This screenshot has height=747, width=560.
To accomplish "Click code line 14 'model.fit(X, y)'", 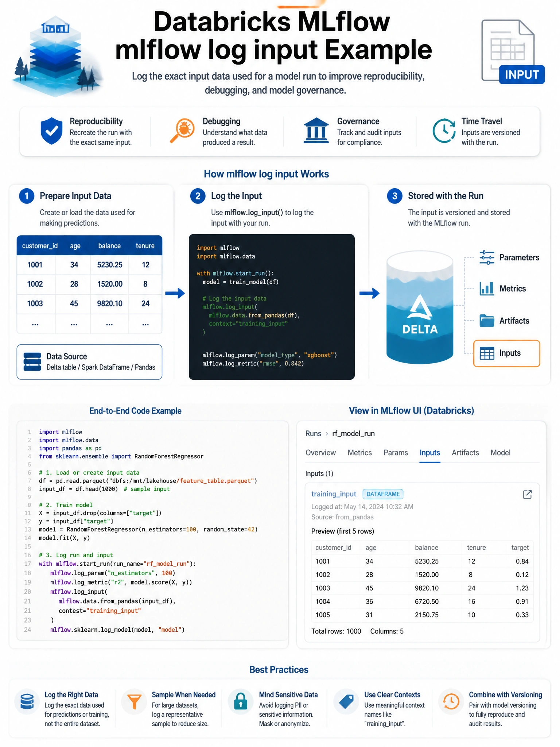I will pyautogui.click(x=64, y=538).
